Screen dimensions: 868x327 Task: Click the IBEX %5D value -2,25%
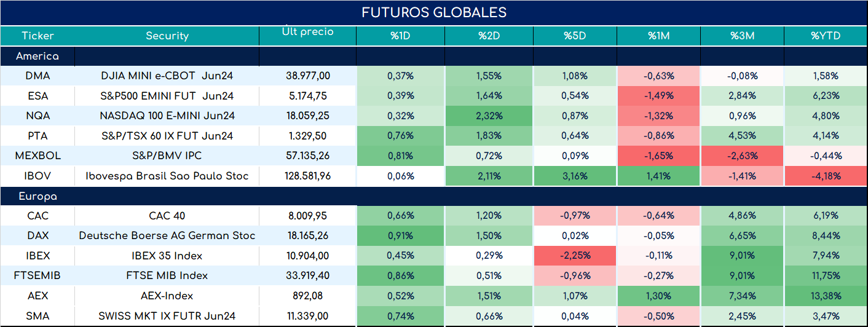click(575, 256)
